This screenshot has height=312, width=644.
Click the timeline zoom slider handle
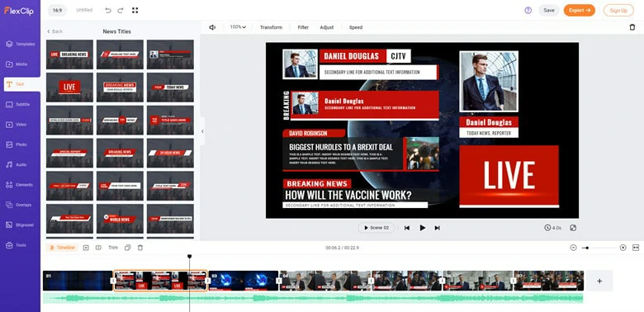tap(588, 248)
